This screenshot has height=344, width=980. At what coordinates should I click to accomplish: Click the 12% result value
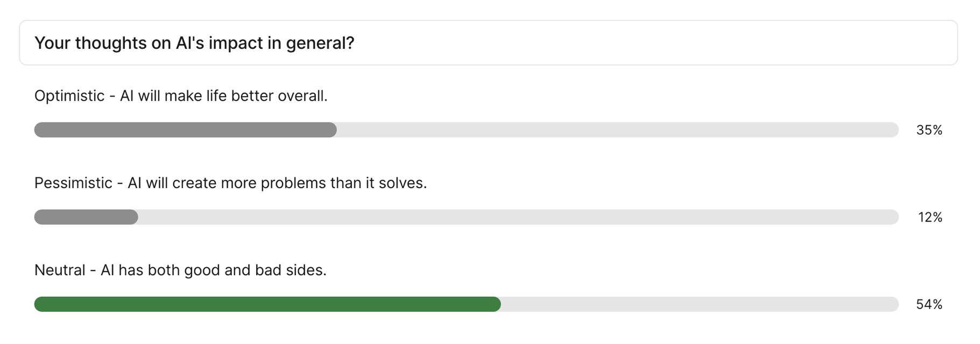click(930, 217)
